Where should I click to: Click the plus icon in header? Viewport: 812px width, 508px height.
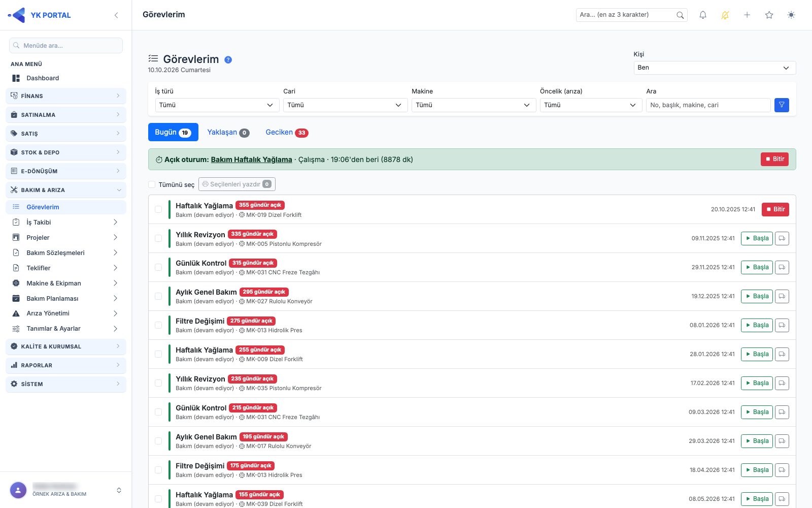point(747,15)
